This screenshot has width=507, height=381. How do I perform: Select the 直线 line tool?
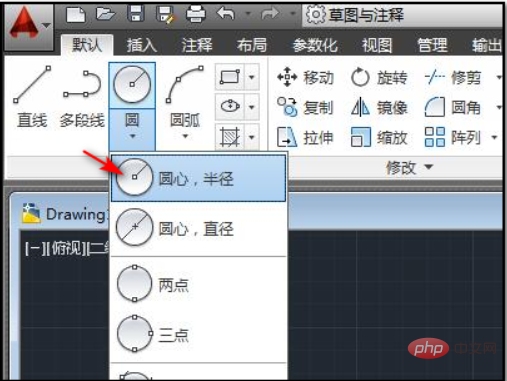point(32,97)
